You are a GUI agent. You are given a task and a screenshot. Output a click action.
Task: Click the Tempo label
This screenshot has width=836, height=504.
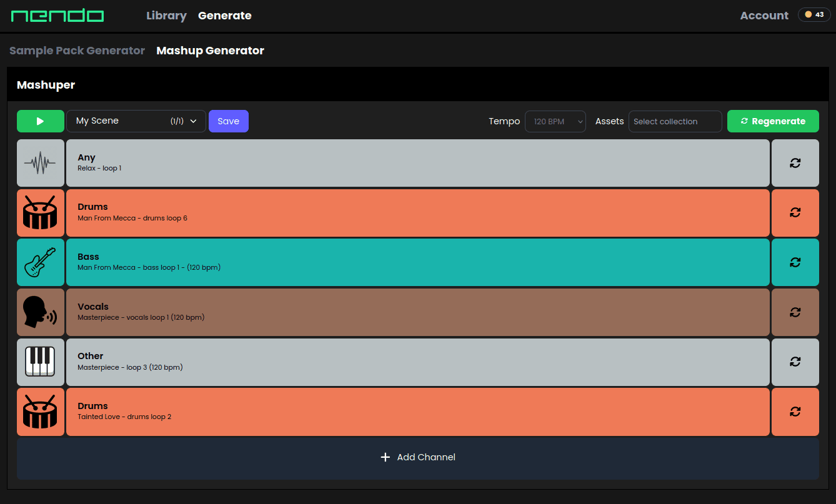pyautogui.click(x=504, y=121)
